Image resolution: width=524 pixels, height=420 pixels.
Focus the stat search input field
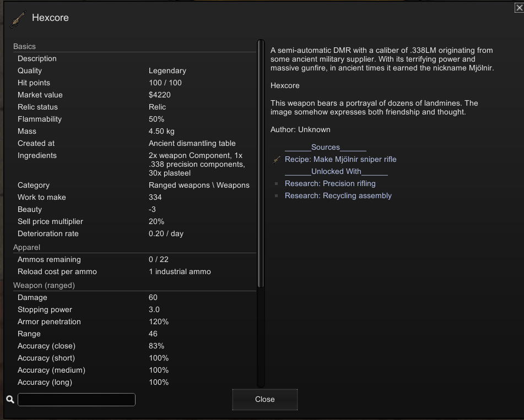pos(77,400)
